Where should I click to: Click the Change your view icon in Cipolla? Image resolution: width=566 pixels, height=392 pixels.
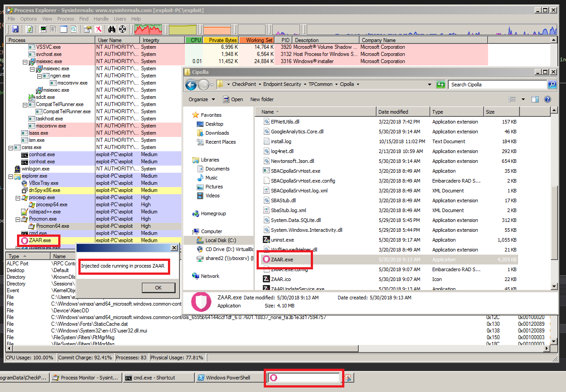pos(513,99)
